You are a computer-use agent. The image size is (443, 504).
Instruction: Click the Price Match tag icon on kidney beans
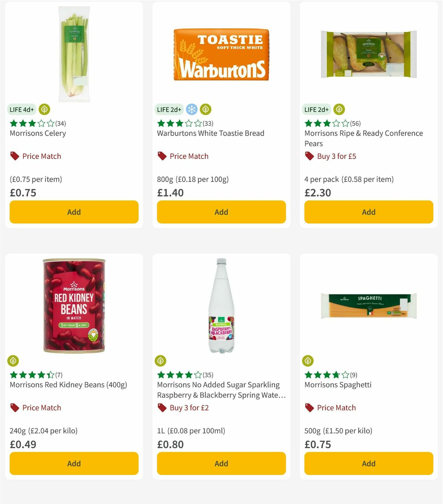click(x=14, y=407)
